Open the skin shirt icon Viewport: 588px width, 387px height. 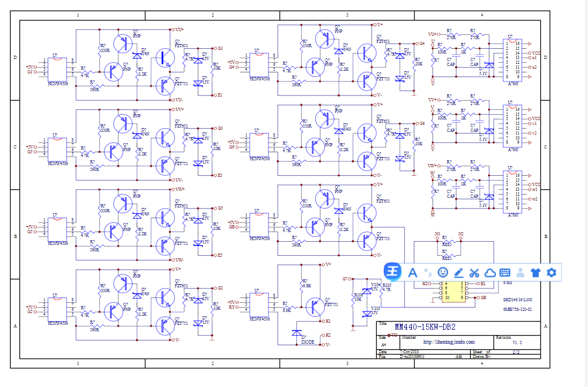pos(535,272)
